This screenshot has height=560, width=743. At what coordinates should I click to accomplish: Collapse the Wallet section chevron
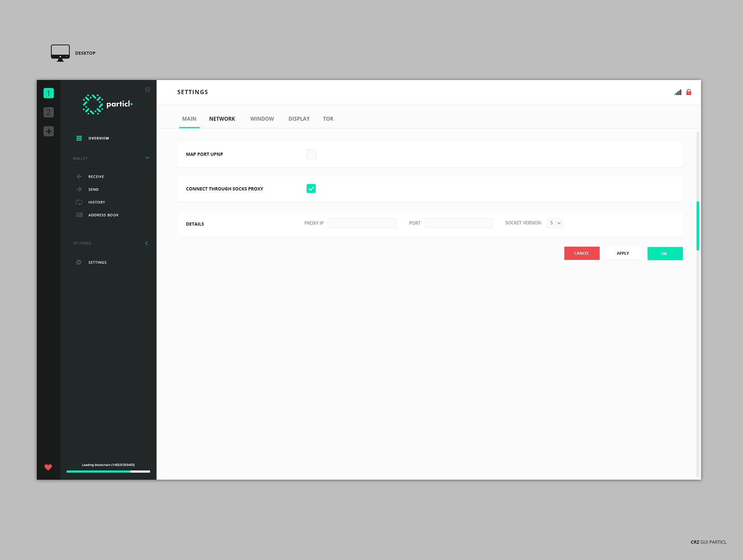tap(147, 158)
